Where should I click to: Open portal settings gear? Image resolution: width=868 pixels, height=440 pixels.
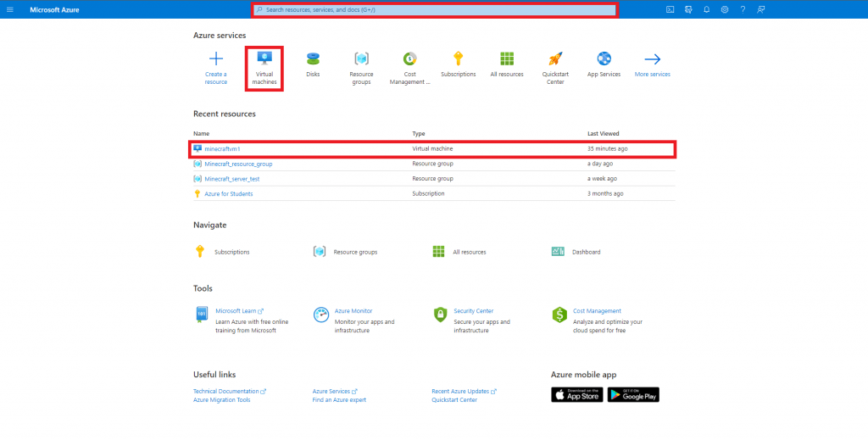tap(725, 9)
